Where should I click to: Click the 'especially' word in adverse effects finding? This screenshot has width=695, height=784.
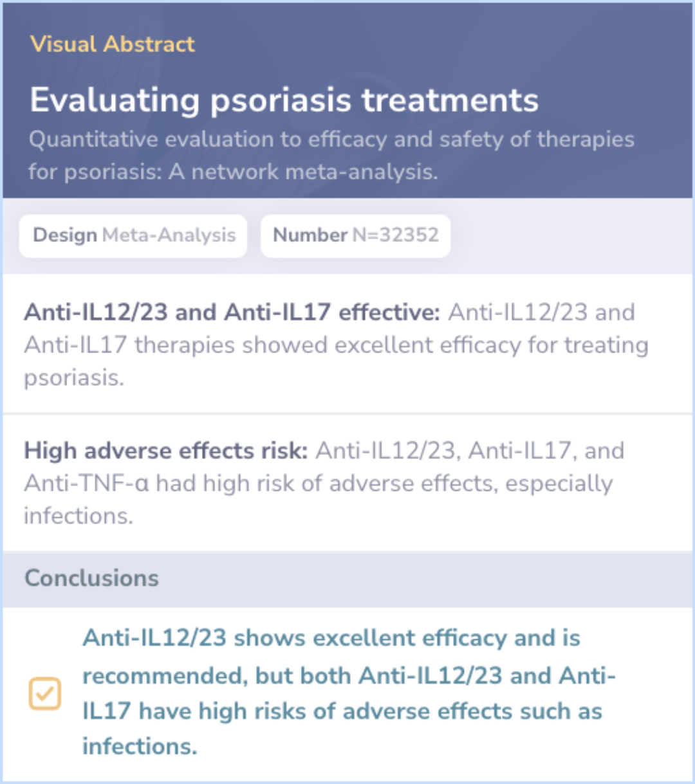(559, 483)
